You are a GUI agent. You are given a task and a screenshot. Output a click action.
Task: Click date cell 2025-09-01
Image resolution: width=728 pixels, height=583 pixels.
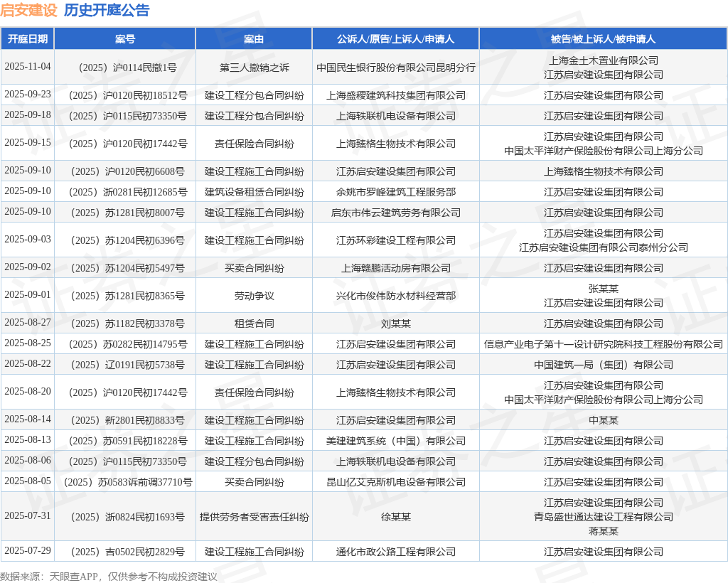tap(28, 295)
